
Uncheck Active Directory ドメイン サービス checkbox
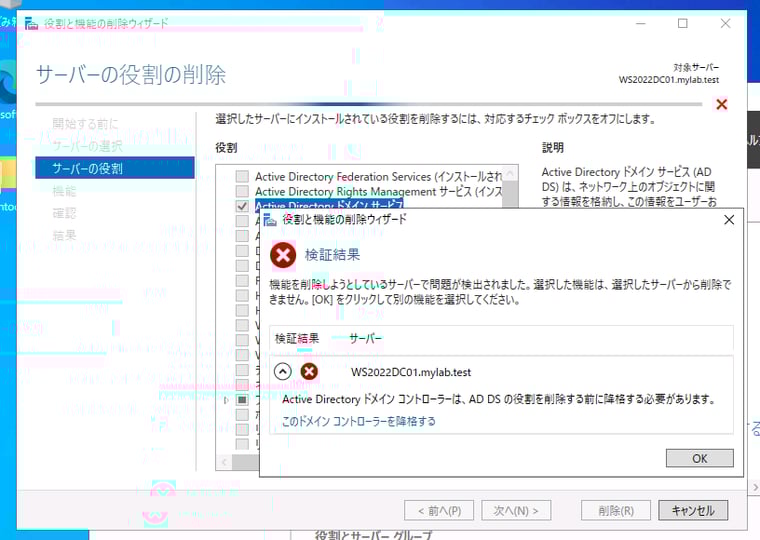242,206
